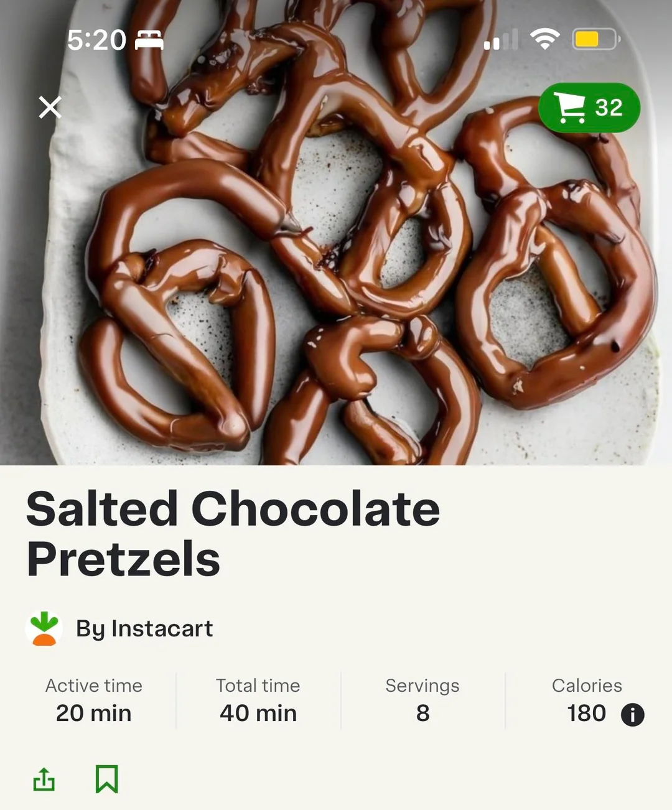Image resolution: width=672 pixels, height=810 pixels.
Task: Tap the Total time 40 min stat
Action: (258, 700)
